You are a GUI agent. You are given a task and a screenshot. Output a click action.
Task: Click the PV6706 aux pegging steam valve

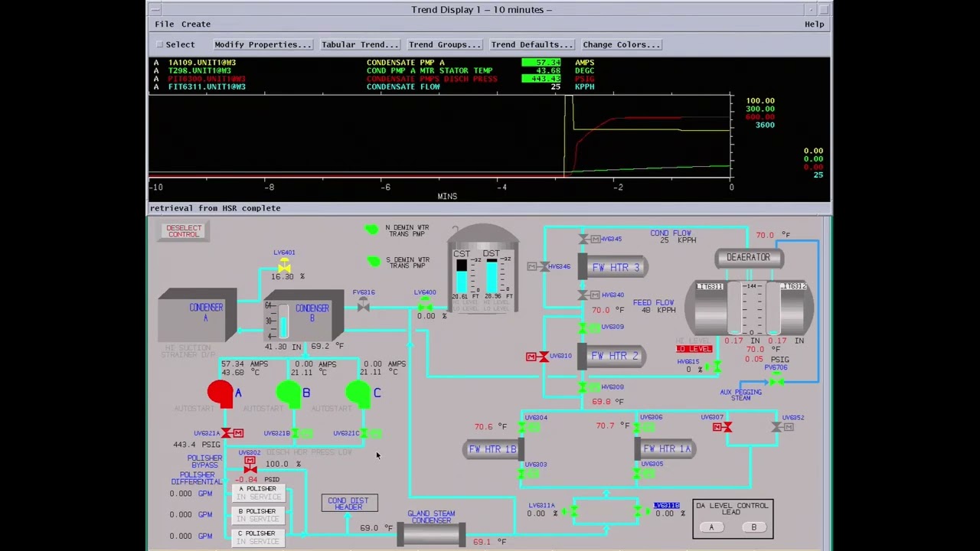pyautogui.click(x=776, y=380)
